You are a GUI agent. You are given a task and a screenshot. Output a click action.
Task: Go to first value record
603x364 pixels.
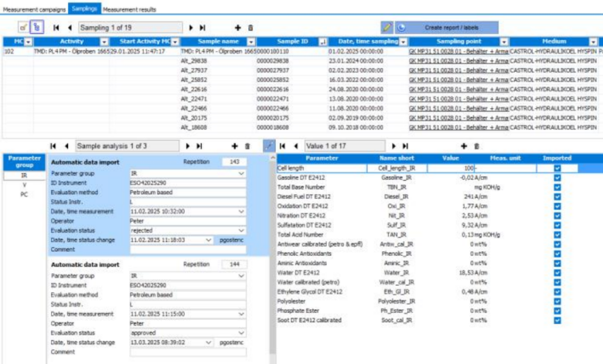(x=282, y=146)
